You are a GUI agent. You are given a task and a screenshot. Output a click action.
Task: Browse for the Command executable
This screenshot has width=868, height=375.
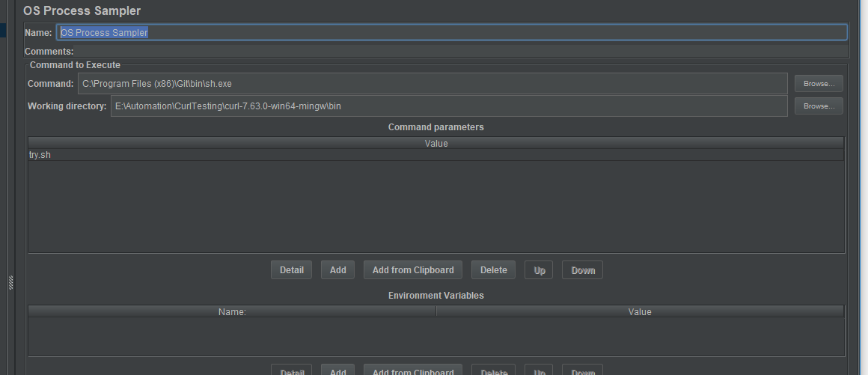pos(819,84)
